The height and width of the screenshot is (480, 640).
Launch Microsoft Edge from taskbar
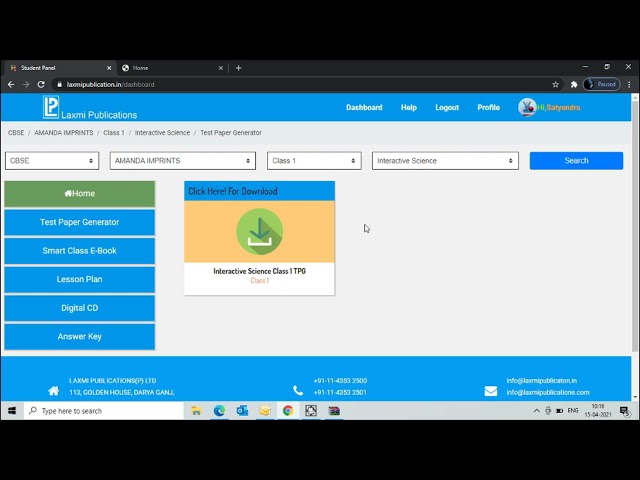point(219,411)
